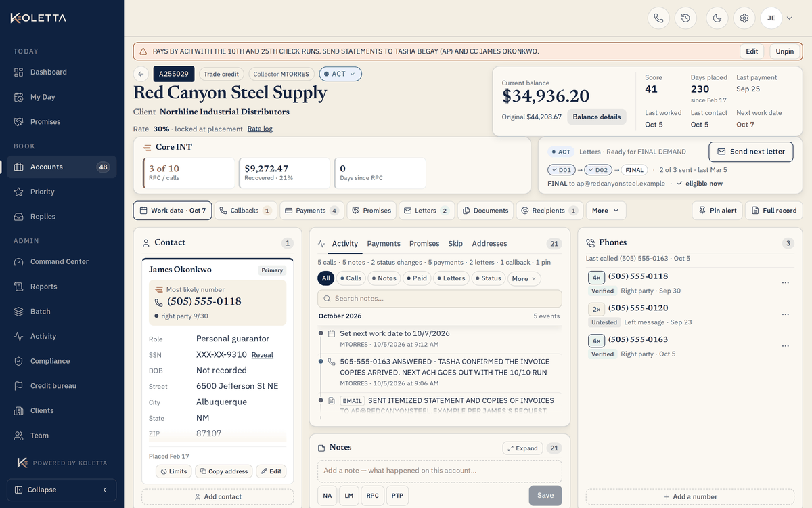Open Accounts in the sidebar
Image resolution: width=812 pixels, height=508 pixels.
point(62,167)
